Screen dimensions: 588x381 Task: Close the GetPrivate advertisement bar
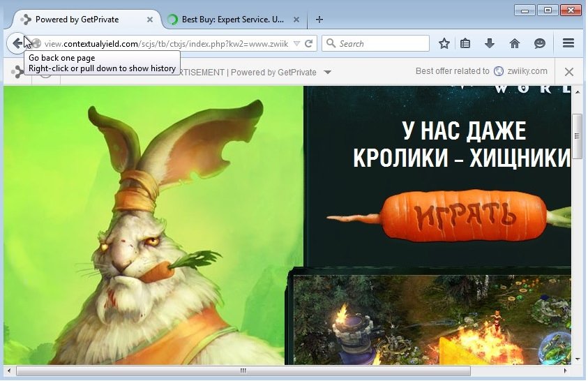[x=569, y=72]
